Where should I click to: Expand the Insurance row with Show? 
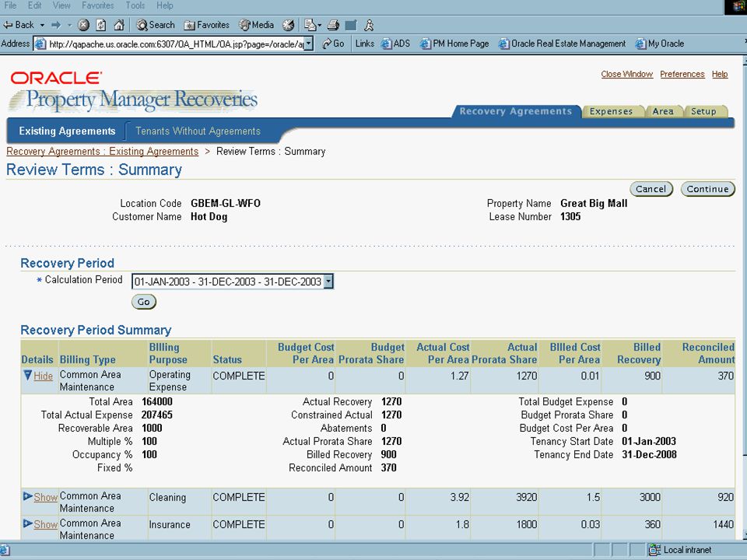(x=45, y=524)
